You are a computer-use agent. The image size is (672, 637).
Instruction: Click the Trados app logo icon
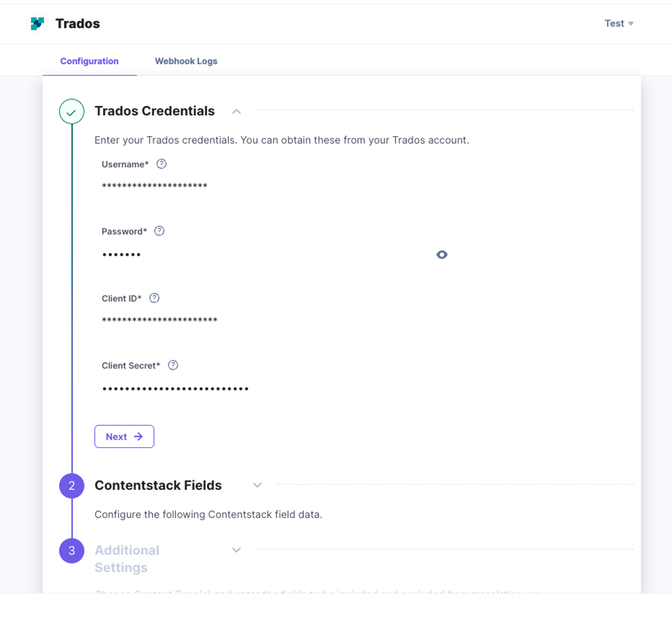coord(37,24)
